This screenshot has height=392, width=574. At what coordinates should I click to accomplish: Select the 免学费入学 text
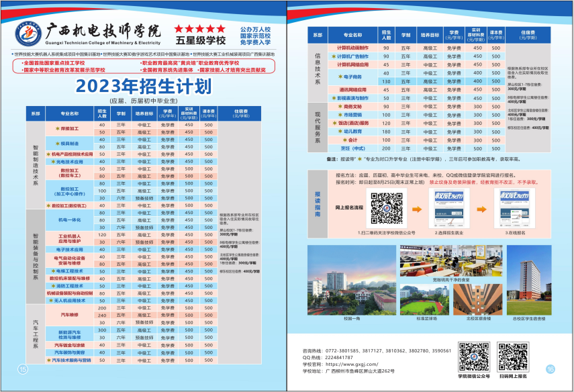[x=256, y=42]
